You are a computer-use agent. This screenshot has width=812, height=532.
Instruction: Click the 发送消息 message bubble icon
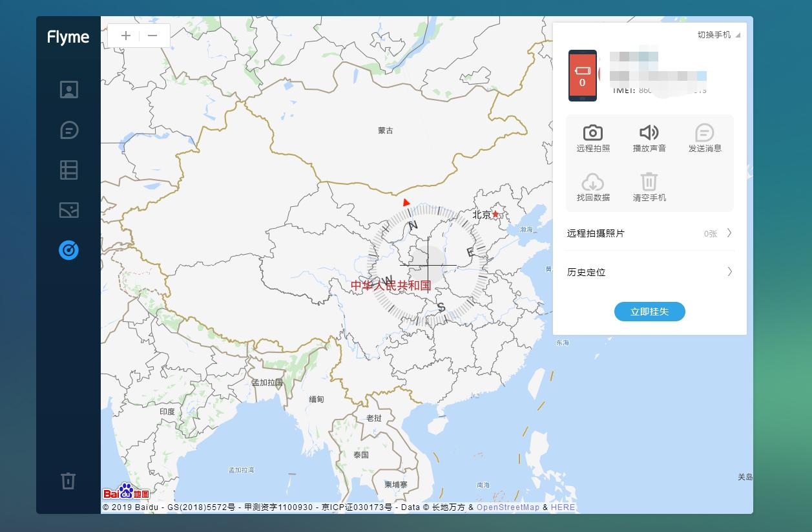point(705,134)
